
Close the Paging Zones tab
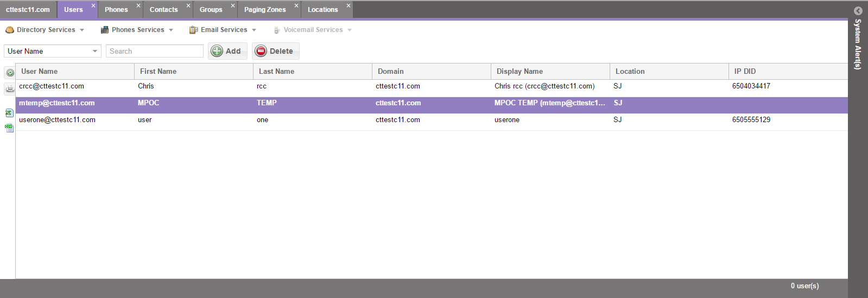click(296, 5)
